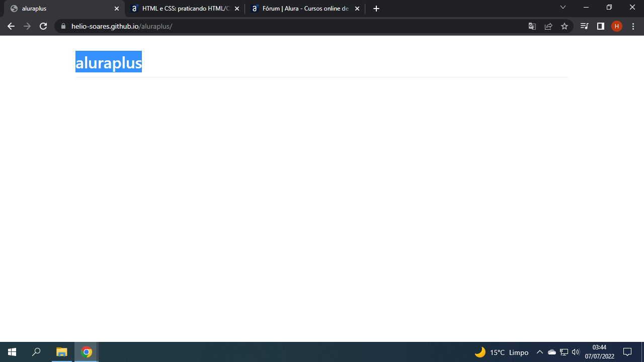Close the Chrome window
The image size is (644, 362).
click(632, 7)
